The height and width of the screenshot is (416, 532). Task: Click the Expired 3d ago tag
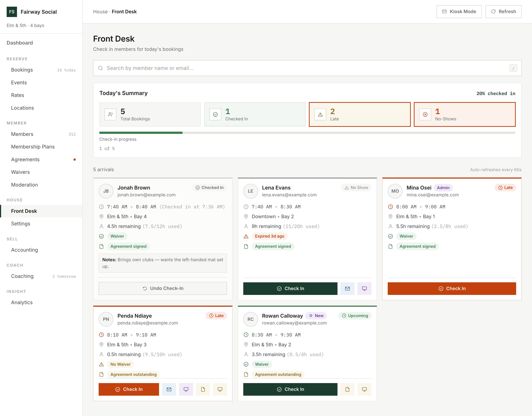click(269, 236)
